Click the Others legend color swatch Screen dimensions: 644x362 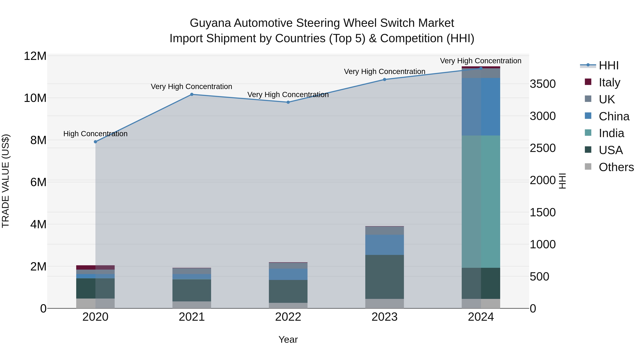click(x=588, y=166)
